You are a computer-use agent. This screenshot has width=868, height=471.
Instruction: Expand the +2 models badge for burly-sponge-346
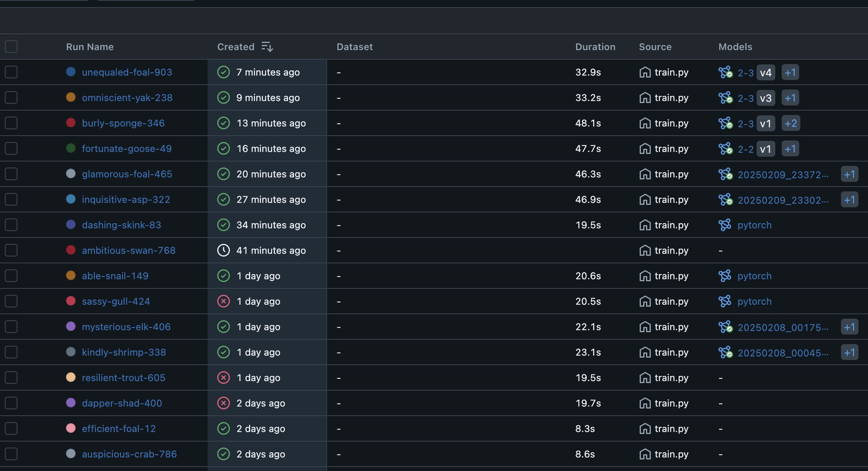click(x=790, y=123)
